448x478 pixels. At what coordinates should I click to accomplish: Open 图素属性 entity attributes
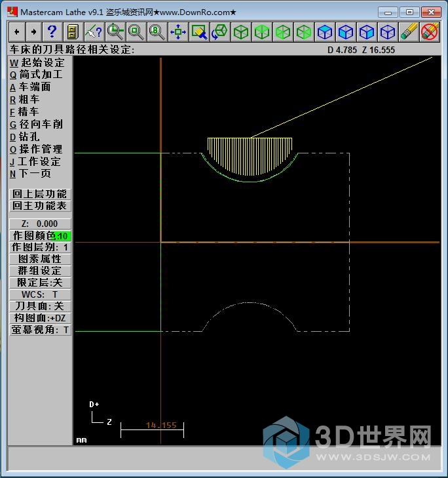tap(40, 259)
